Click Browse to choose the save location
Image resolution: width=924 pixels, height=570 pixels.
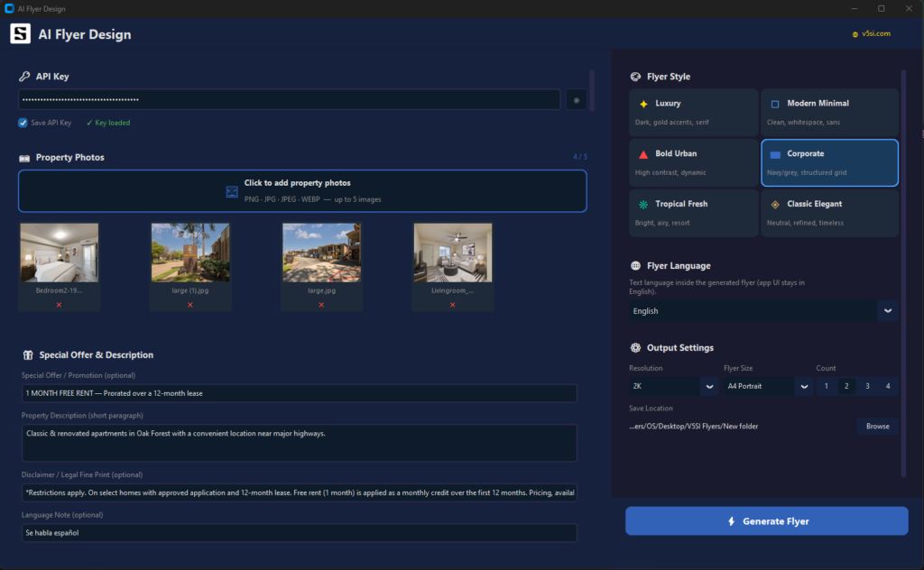click(877, 426)
